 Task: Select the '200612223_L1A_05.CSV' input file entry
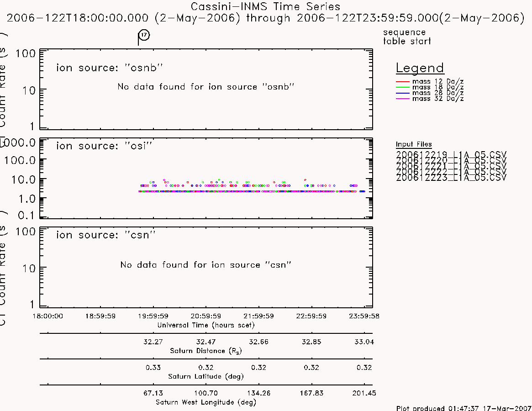pos(451,178)
